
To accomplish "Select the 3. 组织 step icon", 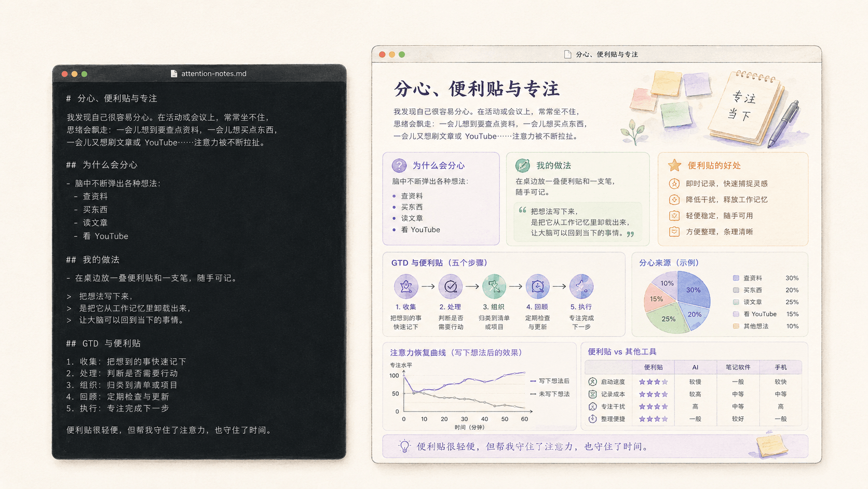I will [494, 286].
